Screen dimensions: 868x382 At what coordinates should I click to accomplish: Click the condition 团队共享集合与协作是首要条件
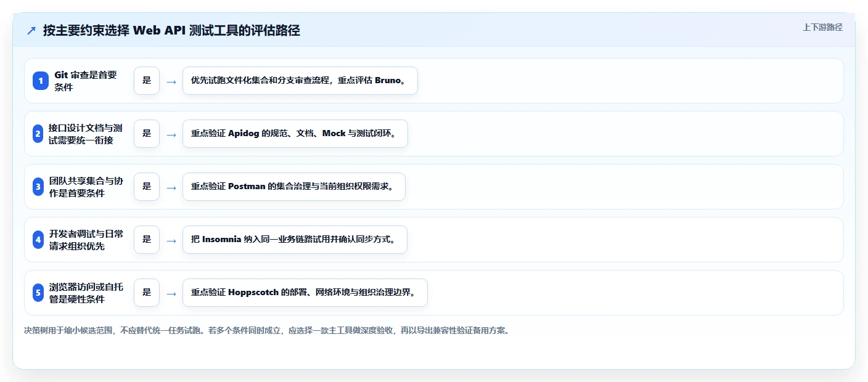tap(86, 187)
